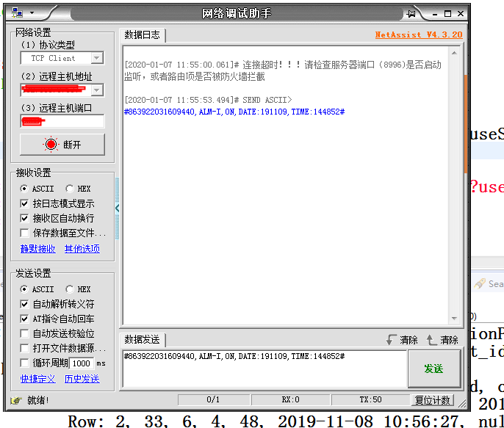The height and width of the screenshot is (428, 504).
Task: Click the RX:0 status counter
Action: (x=291, y=400)
